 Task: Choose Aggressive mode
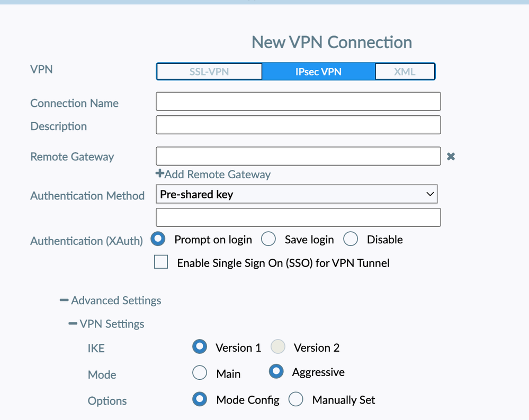coord(276,372)
